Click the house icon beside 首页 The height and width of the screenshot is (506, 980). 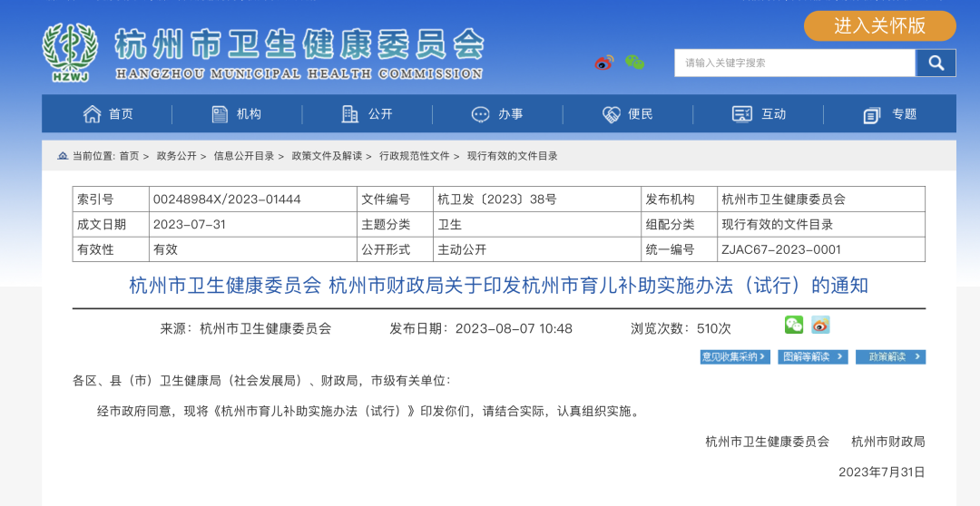pos(92,114)
